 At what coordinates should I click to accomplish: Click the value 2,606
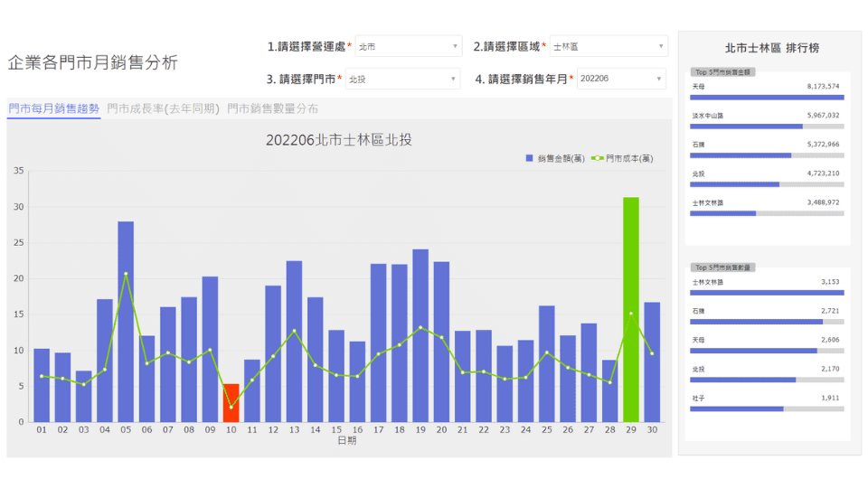pos(830,340)
